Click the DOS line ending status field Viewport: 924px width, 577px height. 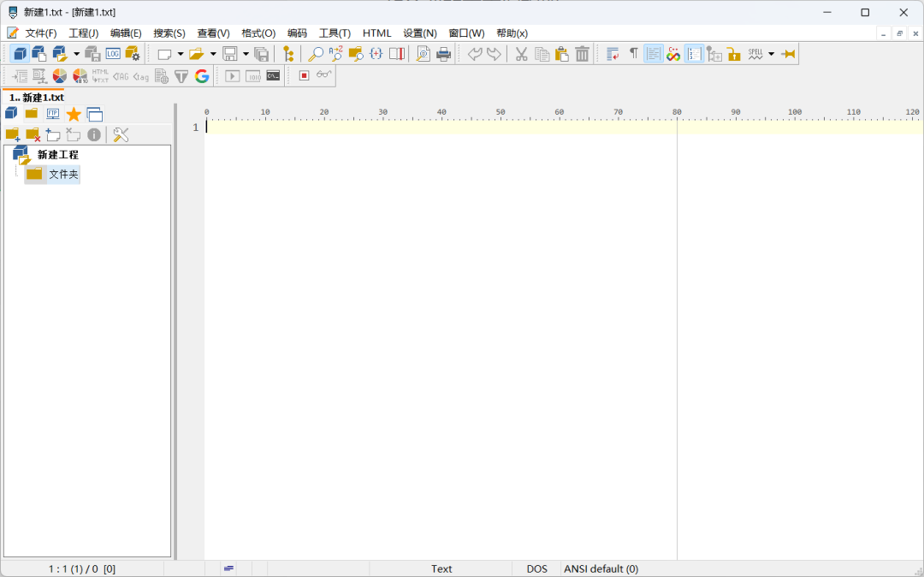pos(536,569)
